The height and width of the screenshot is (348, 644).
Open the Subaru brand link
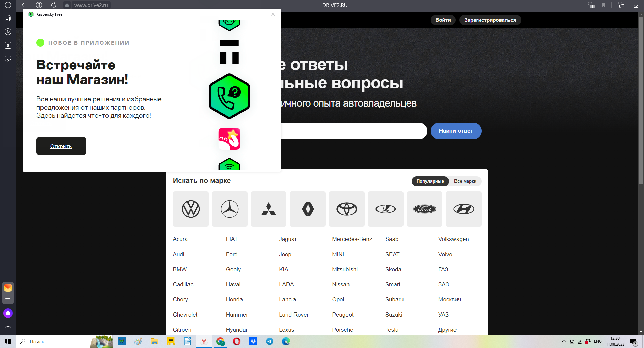tap(394, 299)
